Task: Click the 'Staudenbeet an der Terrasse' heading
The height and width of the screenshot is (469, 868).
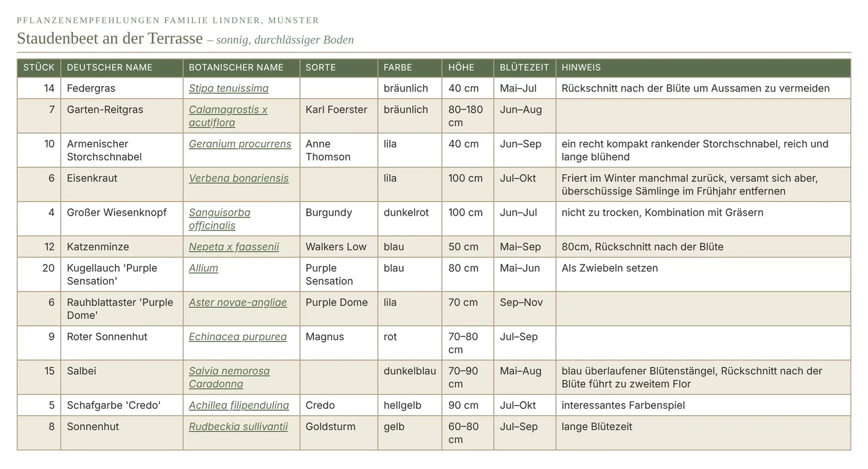Action: click(110, 38)
